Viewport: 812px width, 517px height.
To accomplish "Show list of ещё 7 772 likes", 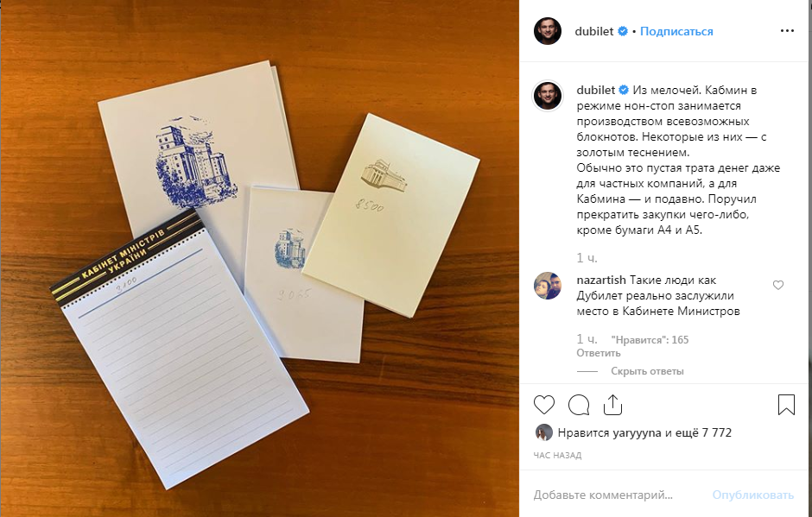I will point(703,432).
